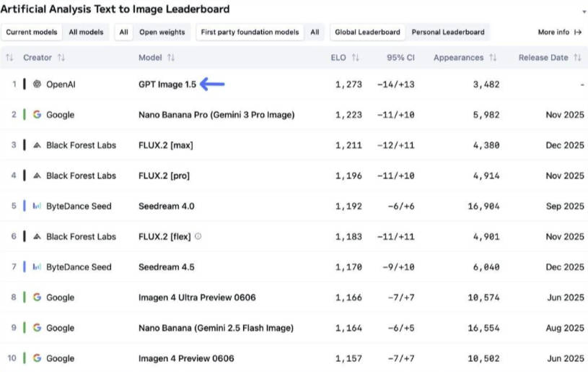This screenshot has height=372, width=588.
Task: Open the GPT Image 1.5 model link
Action: click(x=167, y=85)
